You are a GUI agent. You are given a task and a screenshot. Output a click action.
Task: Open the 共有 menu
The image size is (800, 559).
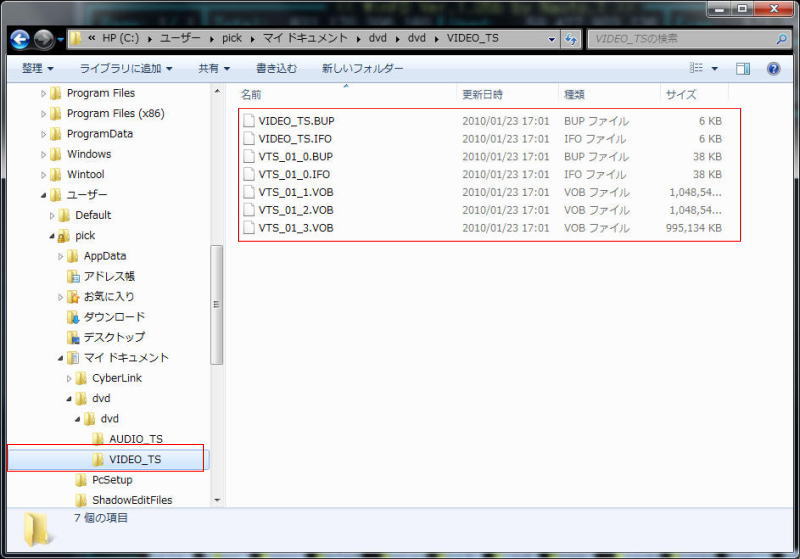[x=214, y=68]
